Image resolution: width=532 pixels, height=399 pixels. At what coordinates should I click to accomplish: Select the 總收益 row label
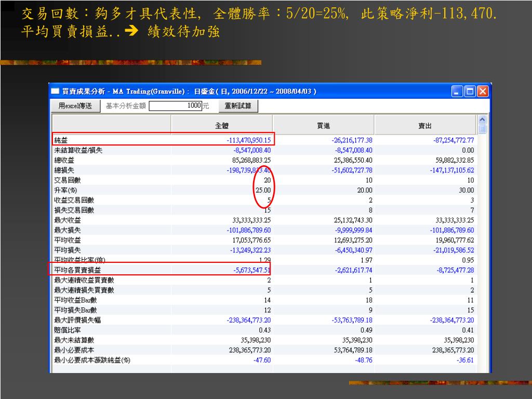[x=64, y=160]
